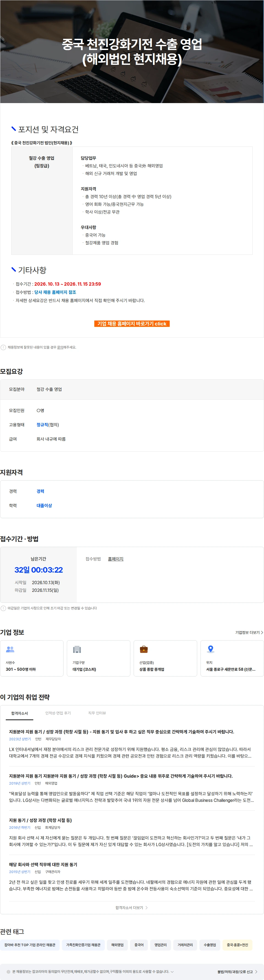Select the 가족친화인증기업 채용관 tag
Viewport: 264px width, 980px height.
coord(83,945)
